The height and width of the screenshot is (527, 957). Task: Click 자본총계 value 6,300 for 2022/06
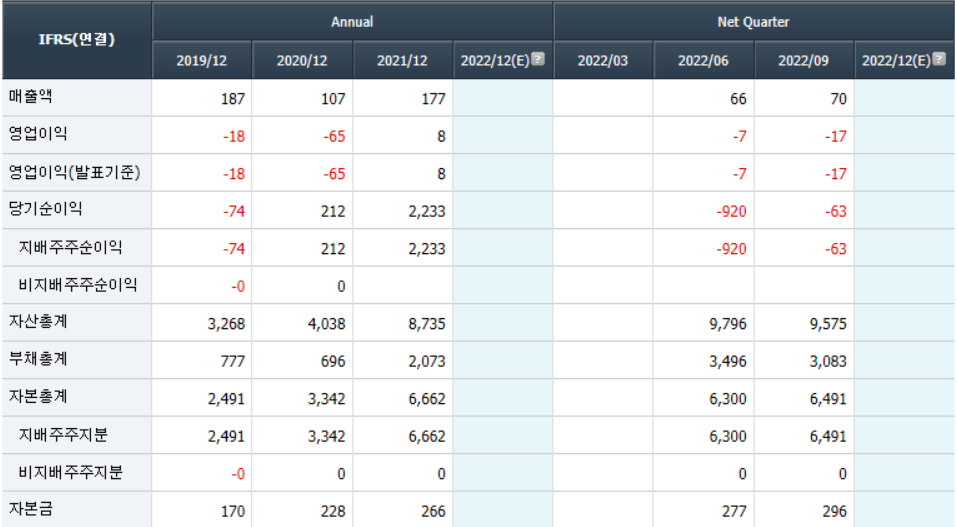[728, 399]
